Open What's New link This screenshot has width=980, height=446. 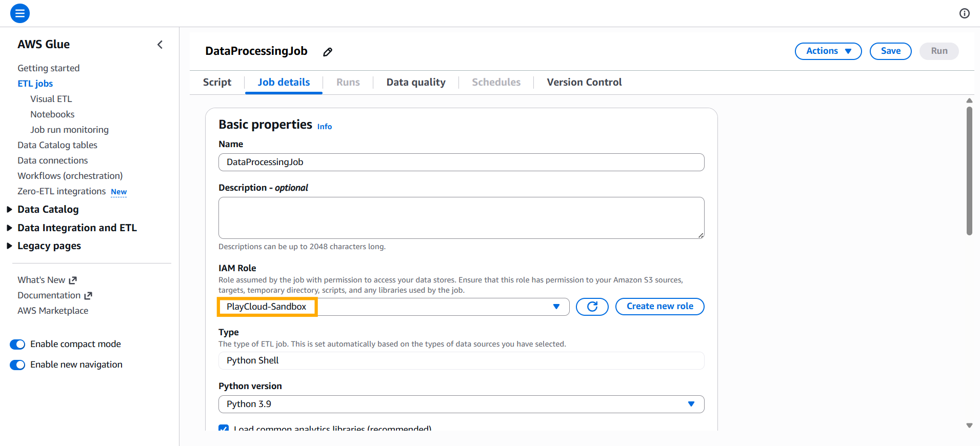click(x=42, y=280)
